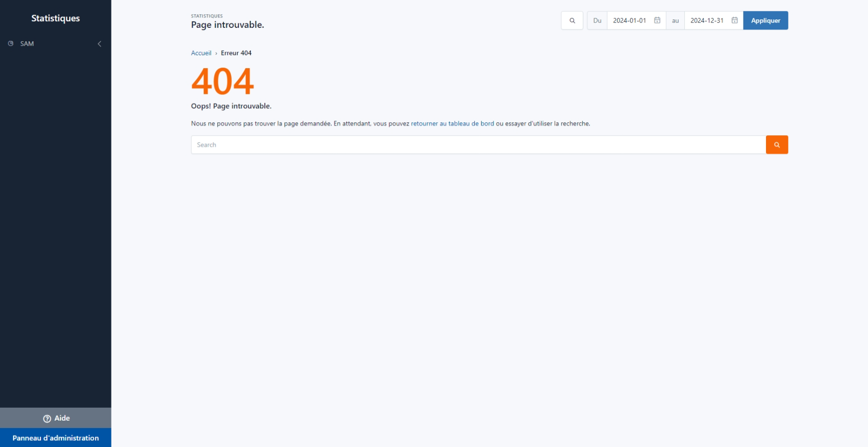Image resolution: width=868 pixels, height=447 pixels.
Task: Click the search magnifier icon in header
Action: tap(572, 20)
